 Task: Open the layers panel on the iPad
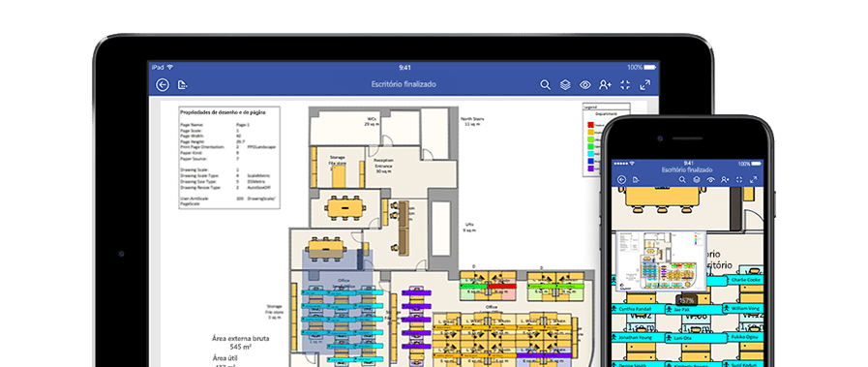coord(565,84)
